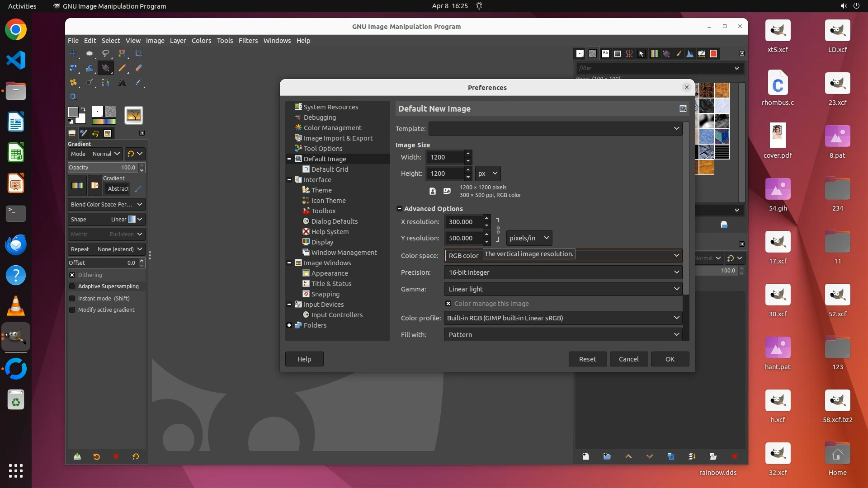Open the Filters menu
868x488 pixels.
pyautogui.click(x=248, y=41)
